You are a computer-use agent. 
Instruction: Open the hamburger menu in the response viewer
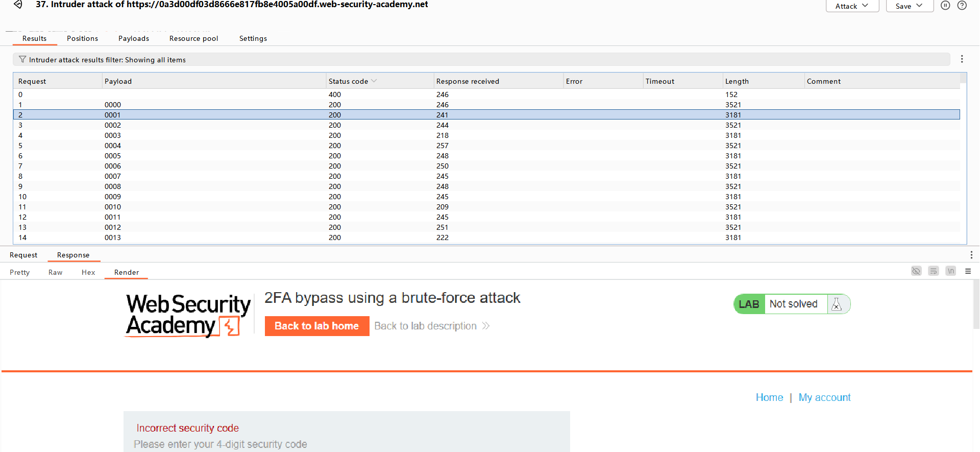point(968,271)
